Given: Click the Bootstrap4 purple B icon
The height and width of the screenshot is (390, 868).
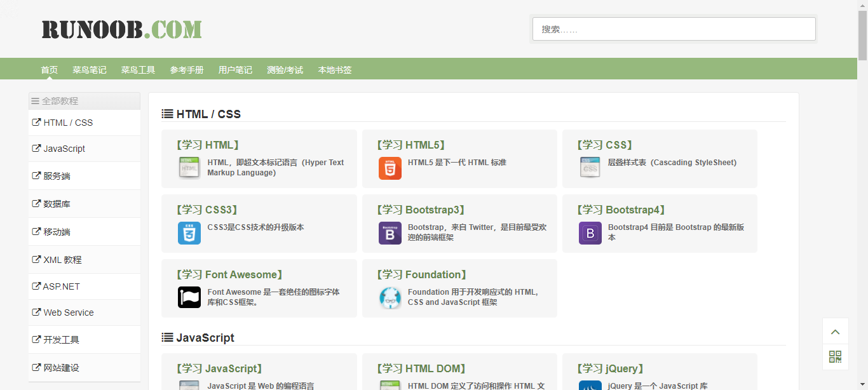Looking at the screenshot, I should [590, 232].
